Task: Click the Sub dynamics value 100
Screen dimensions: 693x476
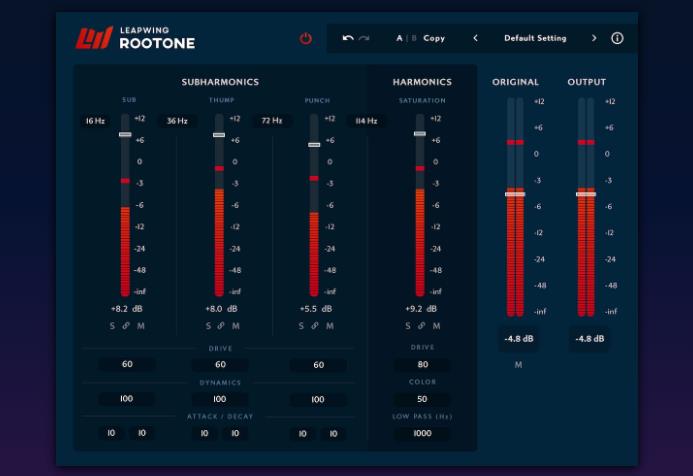Action: click(126, 399)
